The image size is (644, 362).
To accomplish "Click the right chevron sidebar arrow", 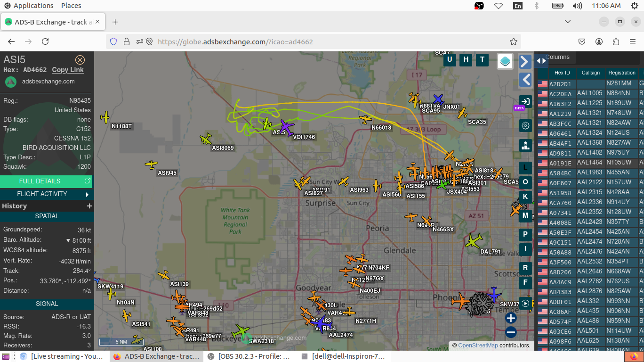I will click(525, 61).
